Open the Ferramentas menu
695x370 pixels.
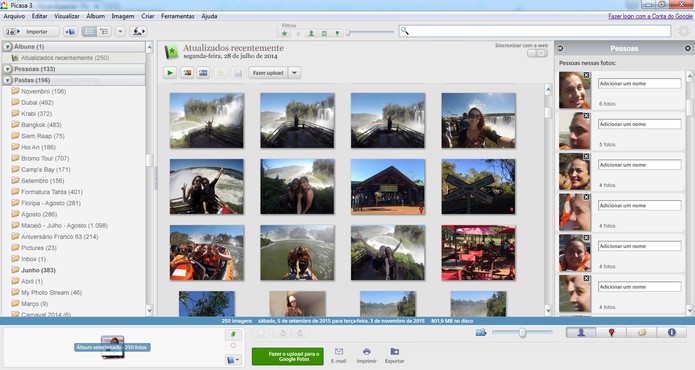(177, 16)
